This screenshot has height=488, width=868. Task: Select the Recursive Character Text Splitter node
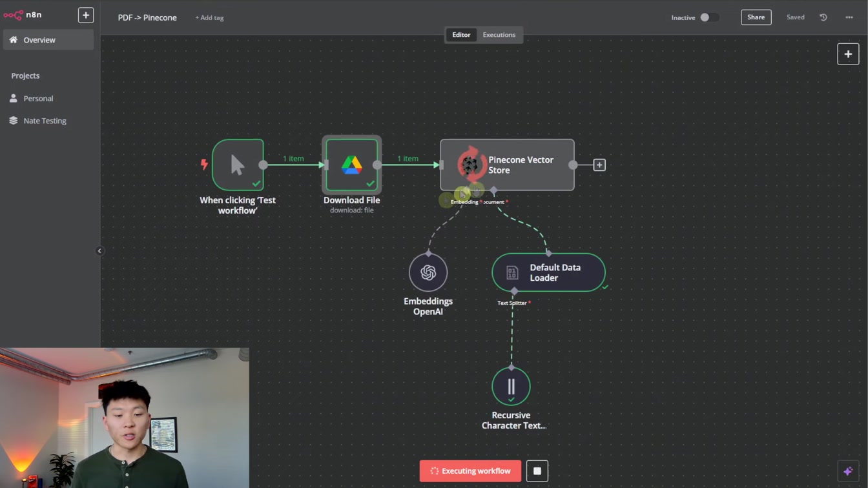[511, 386]
